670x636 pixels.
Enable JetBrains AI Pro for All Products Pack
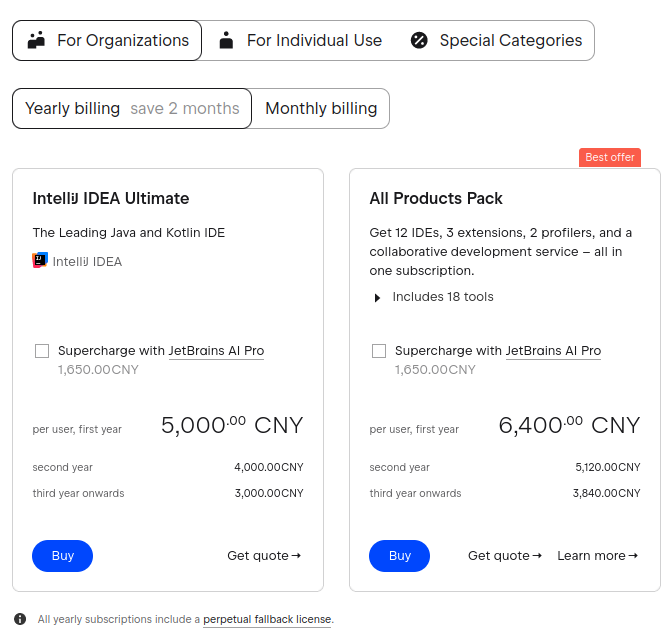[x=379, y=351]
